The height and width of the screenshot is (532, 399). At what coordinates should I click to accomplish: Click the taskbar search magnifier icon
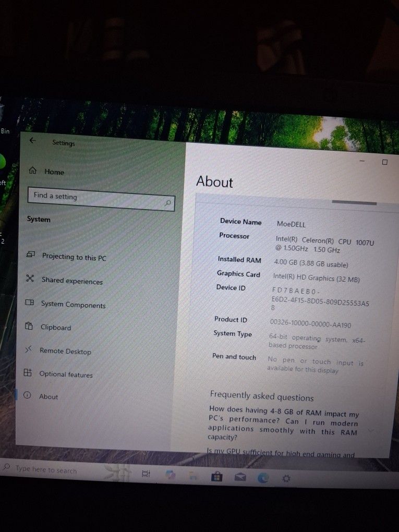6,467
